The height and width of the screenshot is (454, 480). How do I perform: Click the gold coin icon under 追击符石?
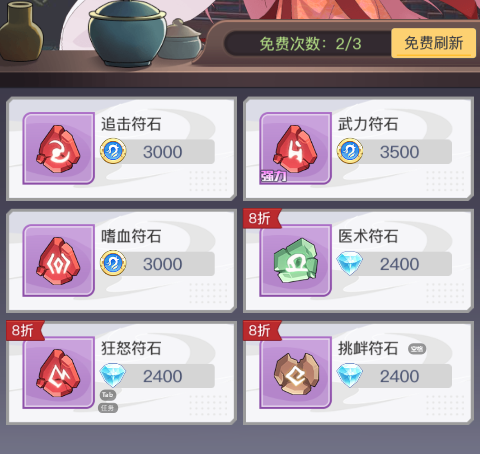point(113,151)
